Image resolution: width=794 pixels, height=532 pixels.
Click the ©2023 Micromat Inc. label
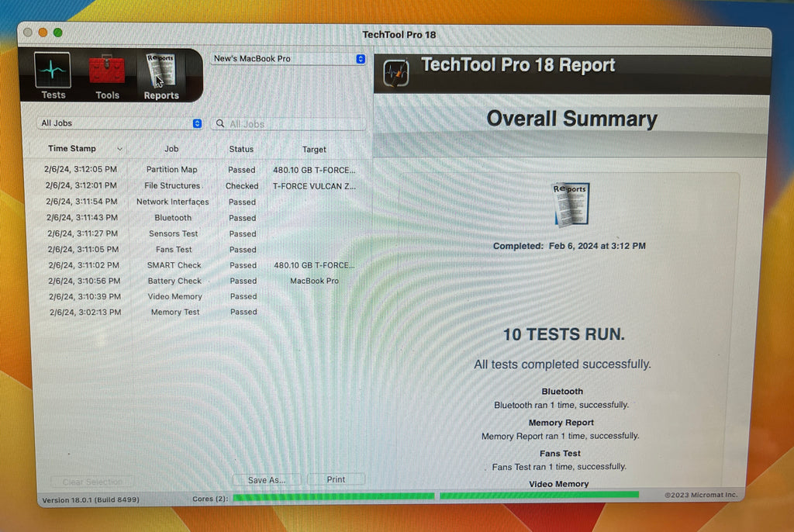click(701, 495)
